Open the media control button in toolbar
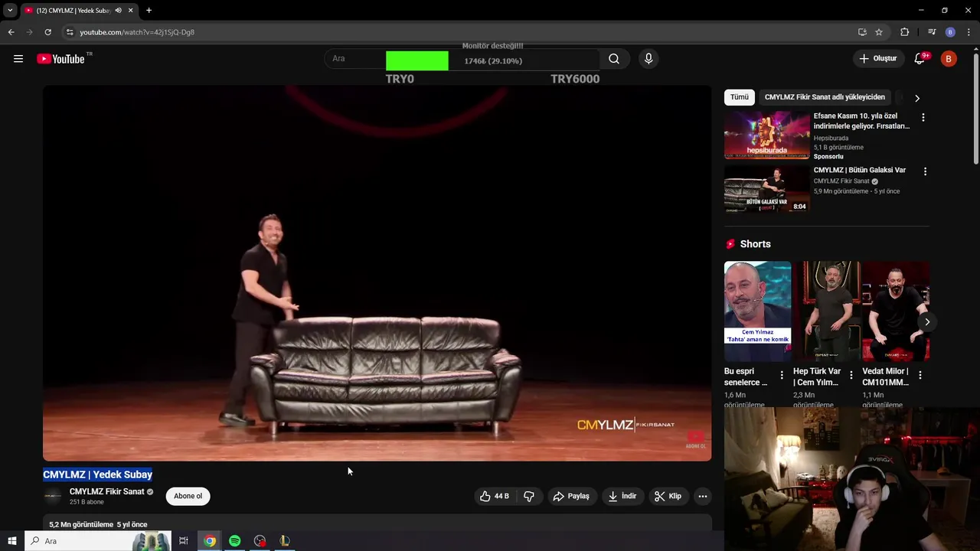 click(x=932, y=32)
